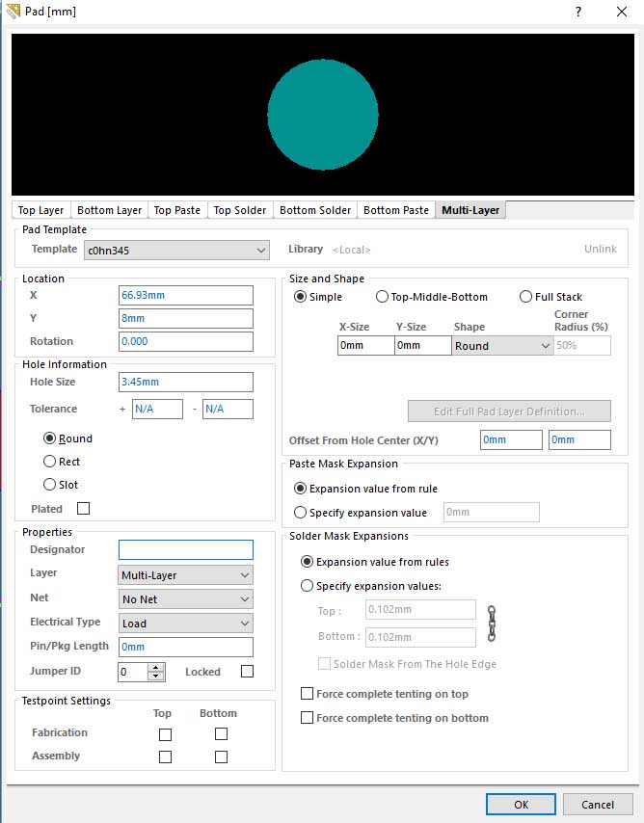644x823 pixels.
Task: Open the Bottom Solder tab
Action: tap(315, 210)
